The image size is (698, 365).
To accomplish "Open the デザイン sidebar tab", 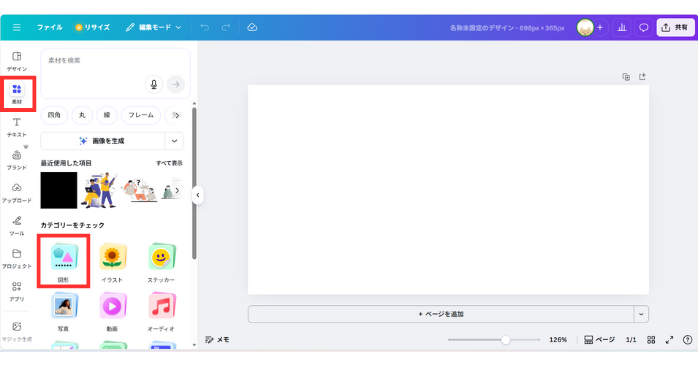I will (x=16, y=61).
